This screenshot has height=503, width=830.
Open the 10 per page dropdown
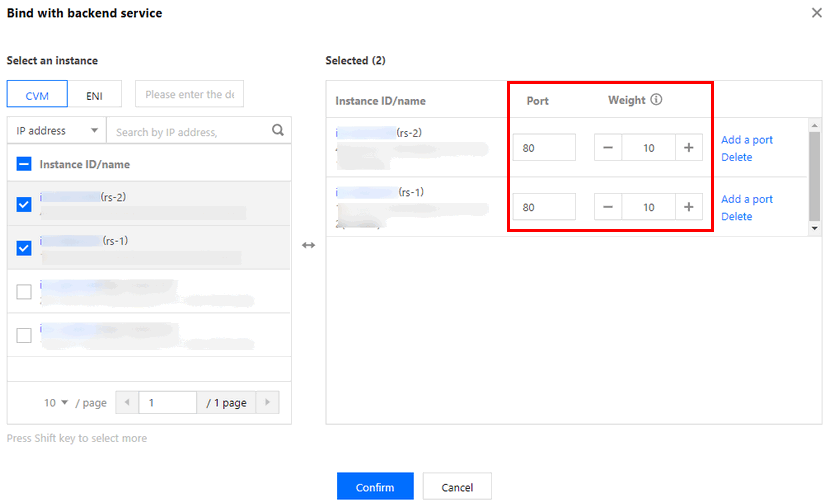[x=56, y=402]
